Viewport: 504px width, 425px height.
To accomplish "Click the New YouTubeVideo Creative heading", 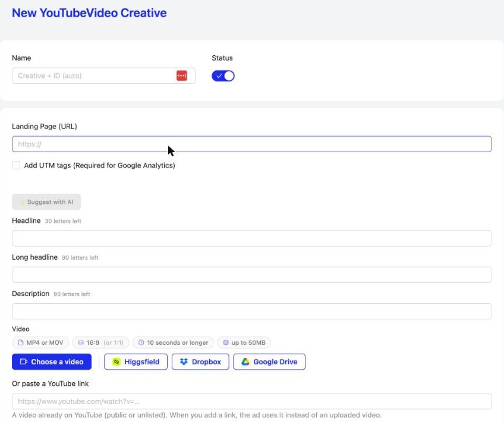I will coord(89,13).
